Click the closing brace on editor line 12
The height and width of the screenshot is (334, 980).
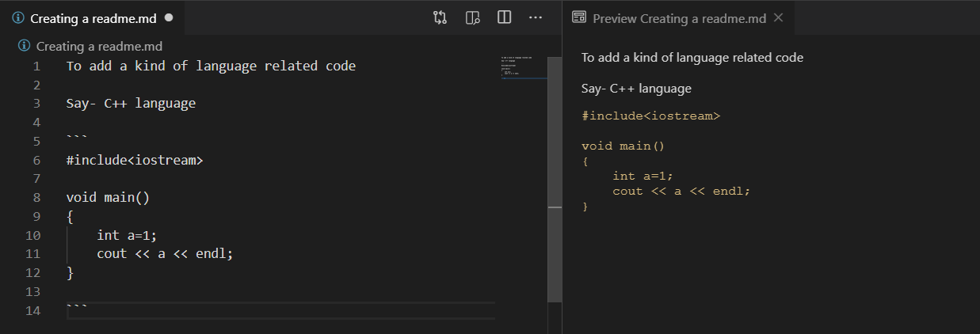[71, 273]
